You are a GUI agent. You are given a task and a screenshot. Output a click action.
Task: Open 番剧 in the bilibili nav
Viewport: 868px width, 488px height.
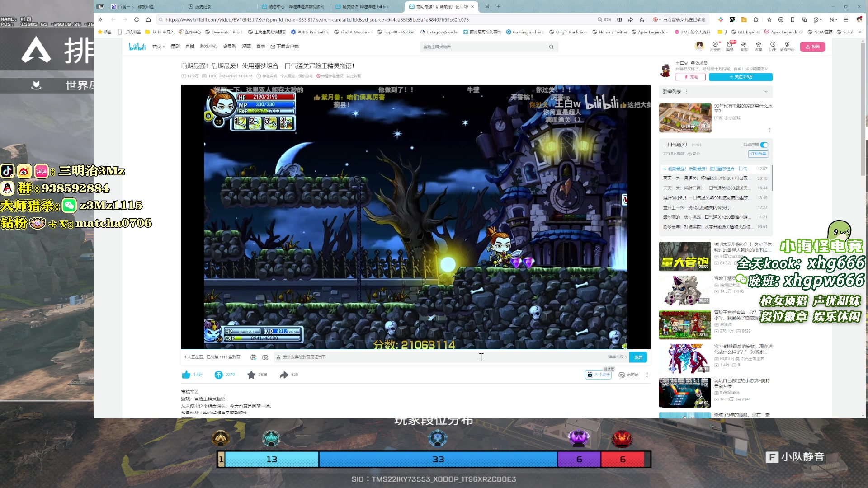tap(175, 47)
